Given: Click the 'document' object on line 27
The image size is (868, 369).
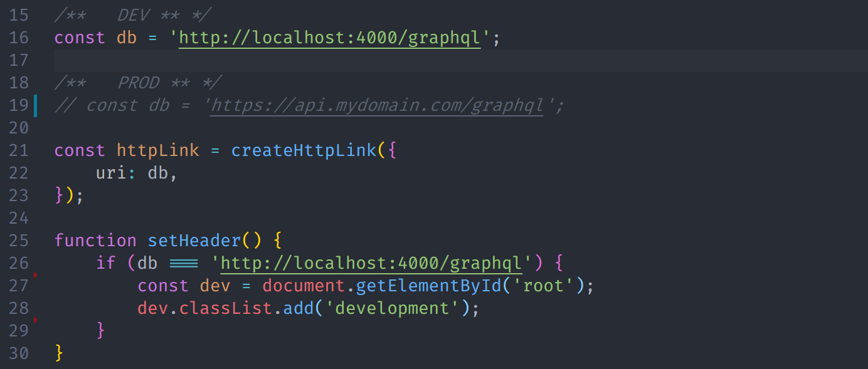Looking at the screenshot, I should click(304, 286).
